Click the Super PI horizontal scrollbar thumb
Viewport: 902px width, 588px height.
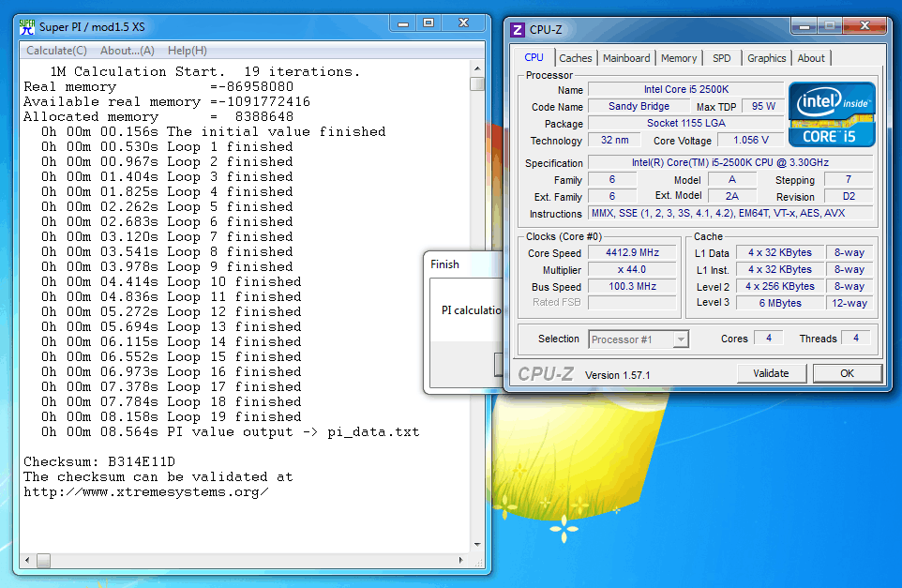pyautogui.click(x=44, y=560)
